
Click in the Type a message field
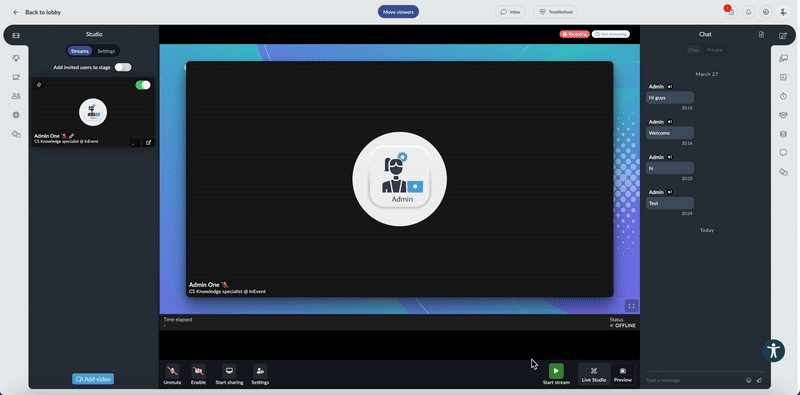coord(694,380)
